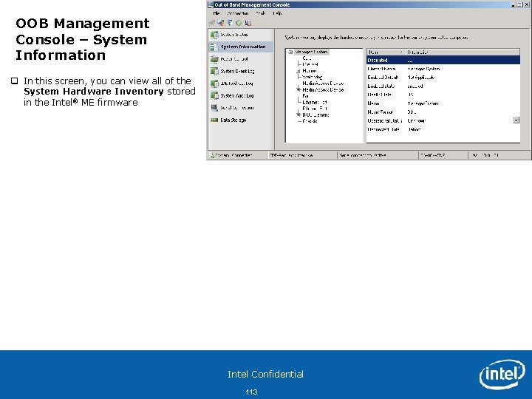Select the Requested State row
Screen dimensions: 532x399
(x=443, y=129)
